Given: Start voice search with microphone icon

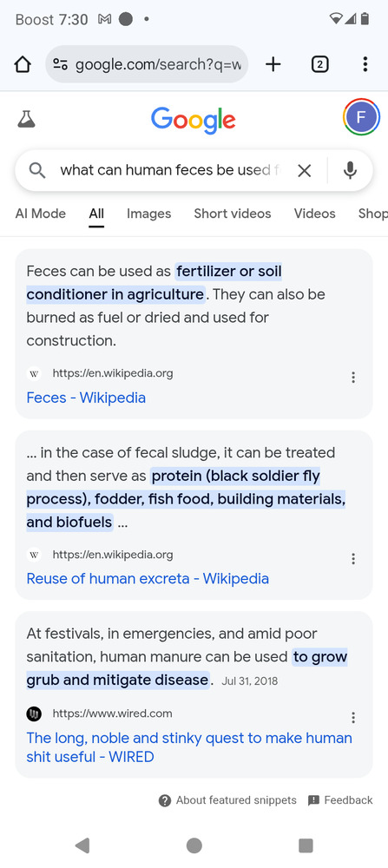Looking at the screenshot, I should (350, 170).
